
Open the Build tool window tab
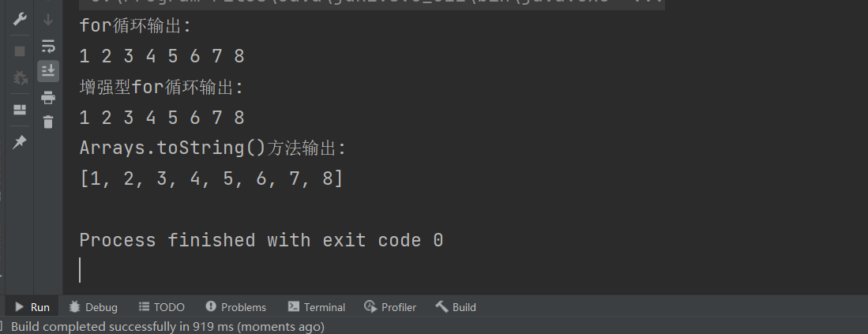pos(456,307)
